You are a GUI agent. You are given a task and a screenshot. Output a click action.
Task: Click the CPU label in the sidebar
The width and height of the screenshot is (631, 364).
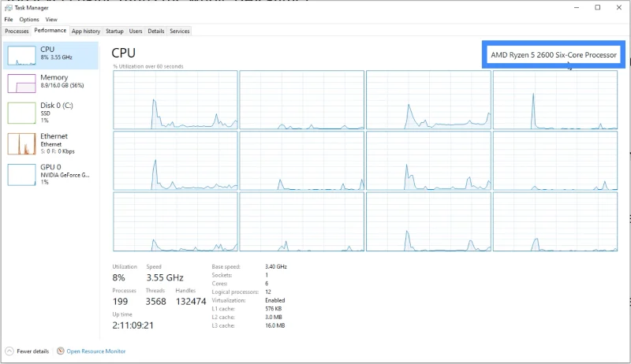pos(47,50)
